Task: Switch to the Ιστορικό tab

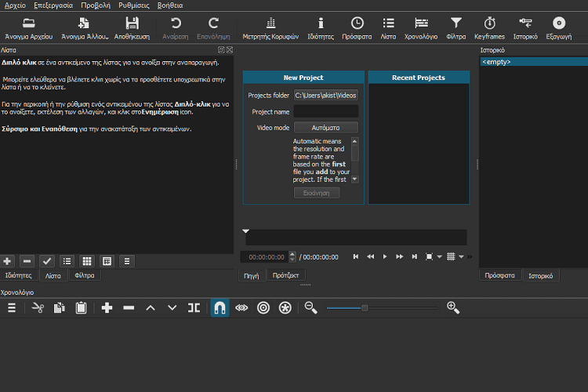Action: (x=539, y=276)
